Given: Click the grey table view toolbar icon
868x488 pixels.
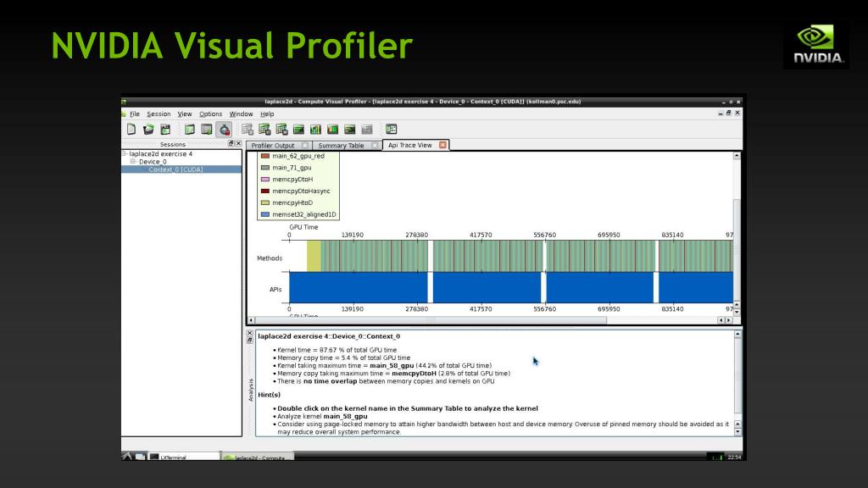Looking at the screenshot, I should [248, 129].
